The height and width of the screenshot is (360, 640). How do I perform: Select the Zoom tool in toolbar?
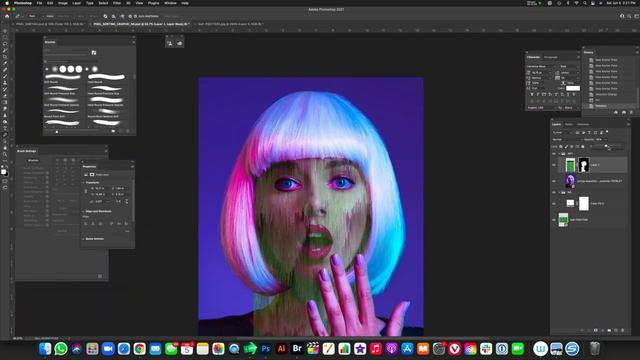tap(5, 155)
